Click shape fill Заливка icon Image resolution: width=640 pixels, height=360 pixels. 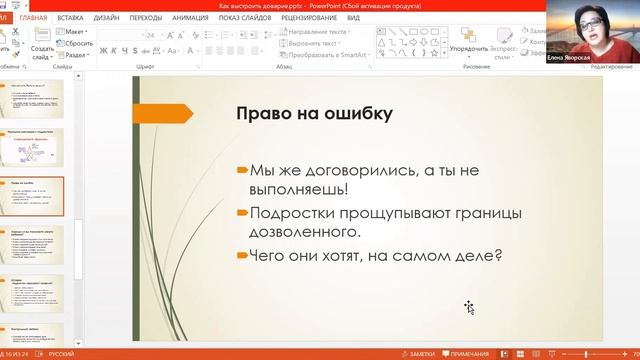526,31
